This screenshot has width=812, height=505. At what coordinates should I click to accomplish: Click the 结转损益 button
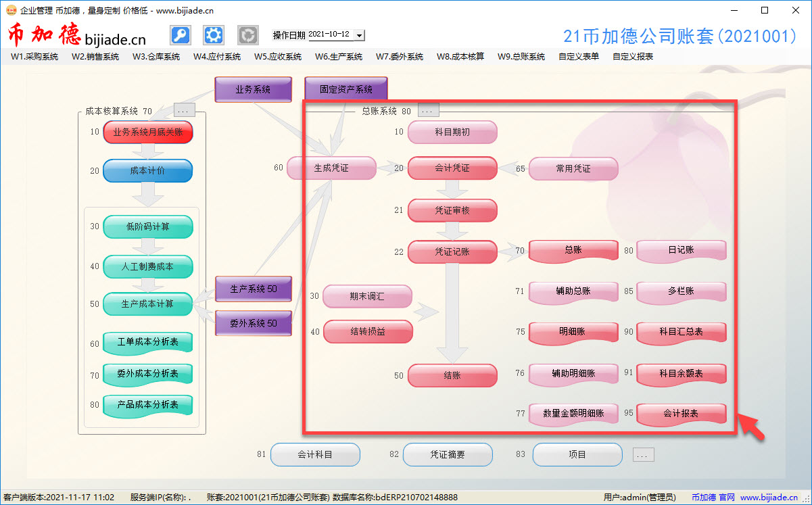coord(368,332)
